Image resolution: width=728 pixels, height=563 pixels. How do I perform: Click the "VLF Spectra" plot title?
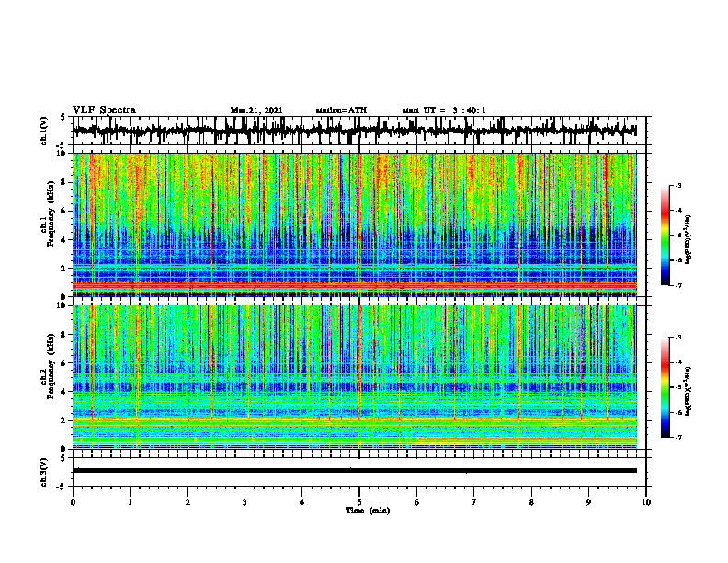tap(104, 110)
